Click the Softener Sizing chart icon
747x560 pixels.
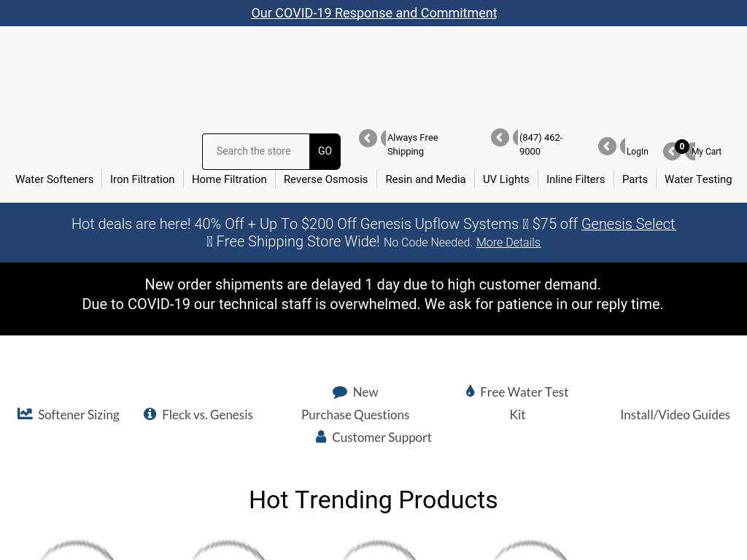pos(25,413)
